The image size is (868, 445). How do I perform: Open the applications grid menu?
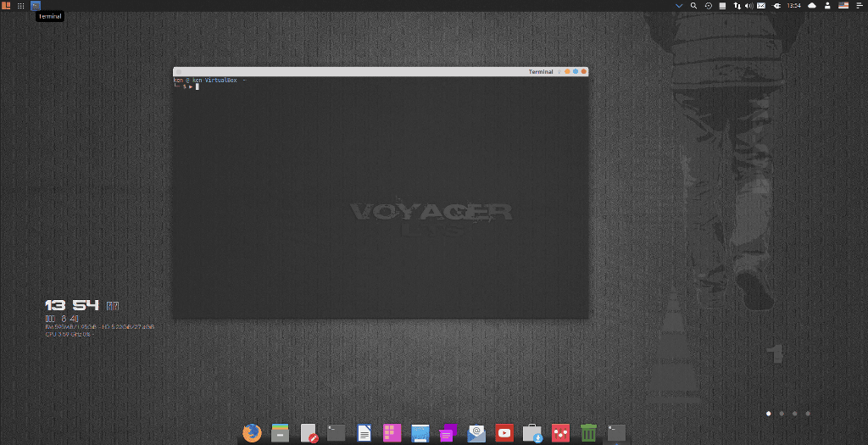coord(21,6)
